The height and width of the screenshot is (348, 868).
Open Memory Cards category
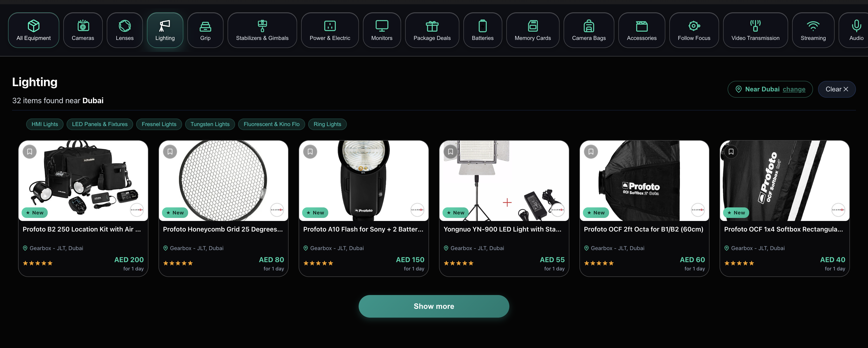[x=533, y=30]
